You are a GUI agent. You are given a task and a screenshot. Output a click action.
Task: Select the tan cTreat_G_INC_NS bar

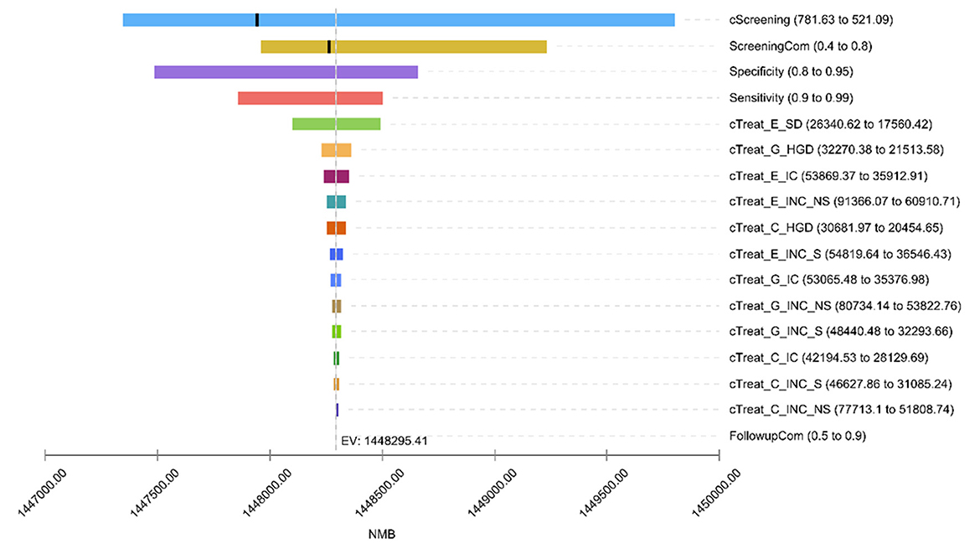coord(336,307)
